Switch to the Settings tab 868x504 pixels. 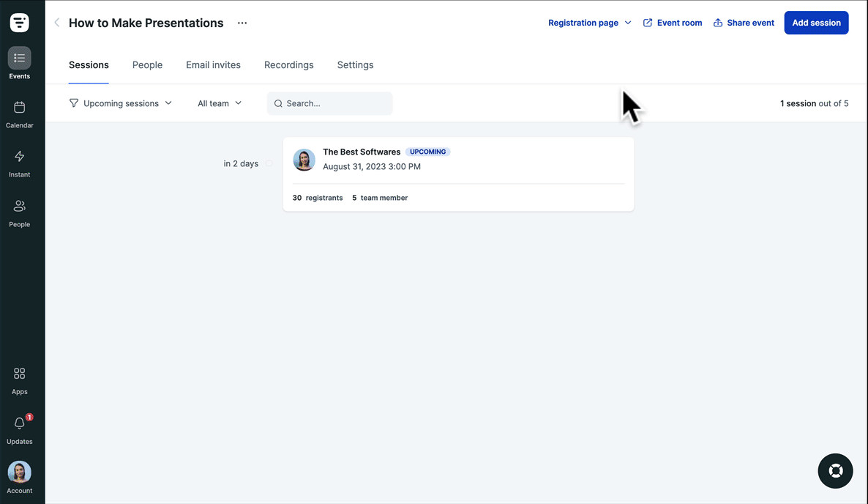(356, 64)
